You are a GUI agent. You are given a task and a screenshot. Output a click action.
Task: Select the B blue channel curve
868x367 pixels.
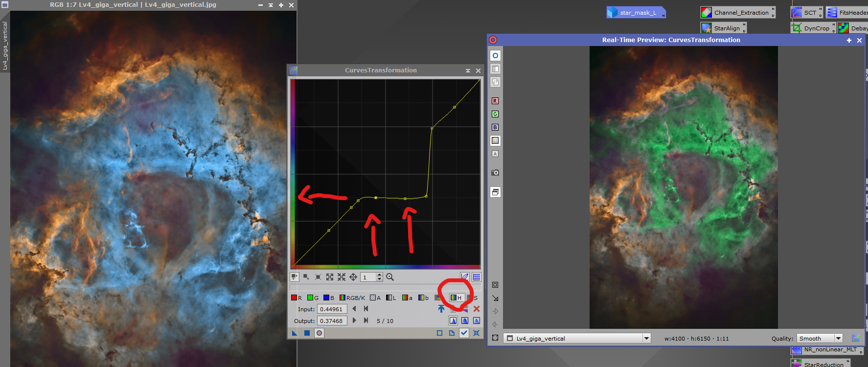point(329,298)
